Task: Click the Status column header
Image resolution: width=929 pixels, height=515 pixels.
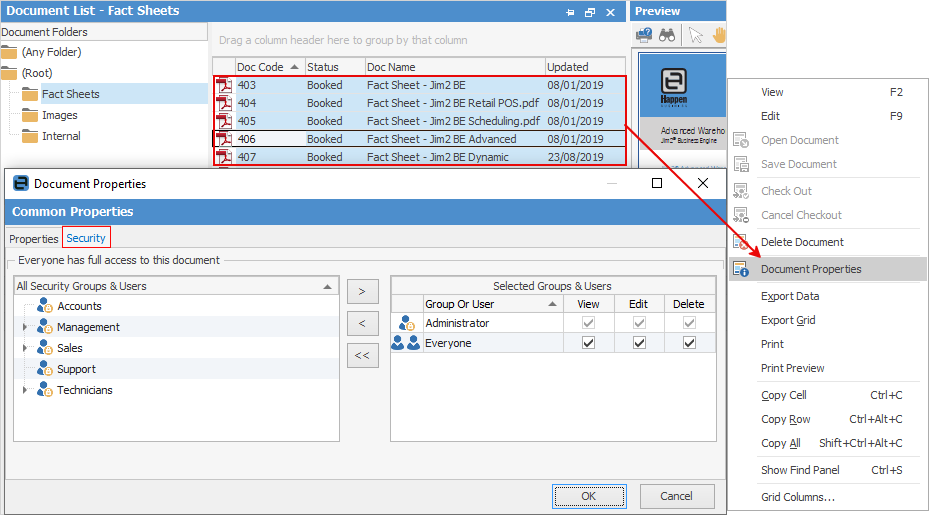Action: click(334, 67)
